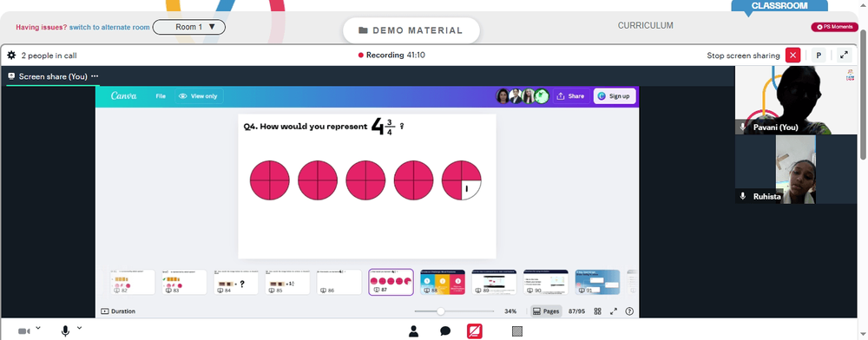Click the red screen share toggle icon
Screen dimensions: 868x340
475,331
